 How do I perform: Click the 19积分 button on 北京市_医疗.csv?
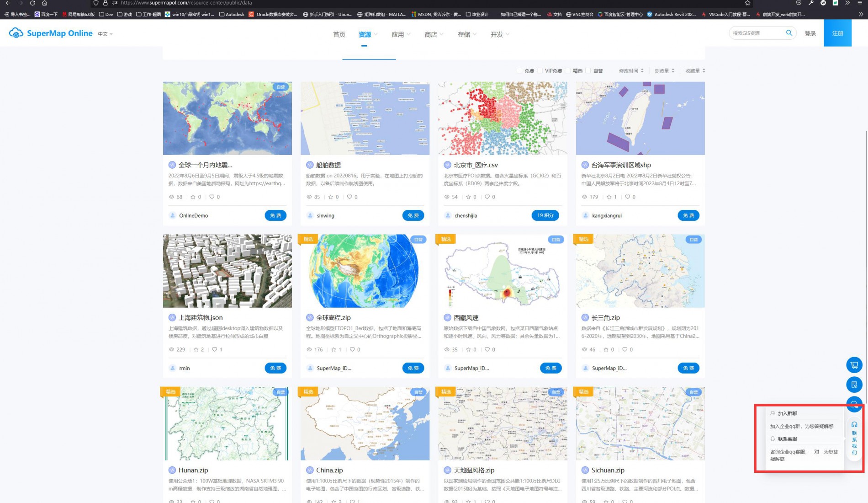(x=545, y=215)
